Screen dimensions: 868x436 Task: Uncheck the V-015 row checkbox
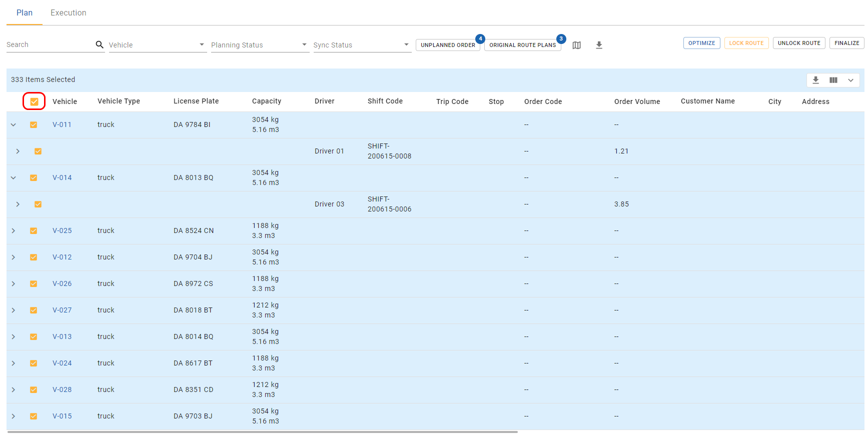click(x=34, y=416)
